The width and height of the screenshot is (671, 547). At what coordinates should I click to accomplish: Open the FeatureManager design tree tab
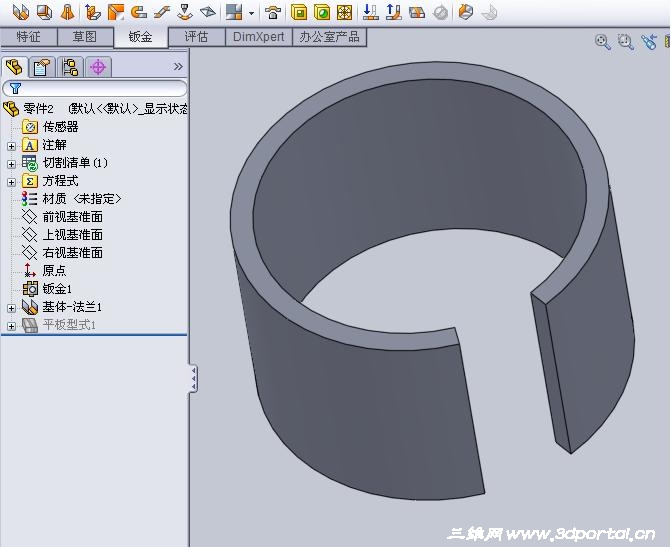click(x=15, y=67)
